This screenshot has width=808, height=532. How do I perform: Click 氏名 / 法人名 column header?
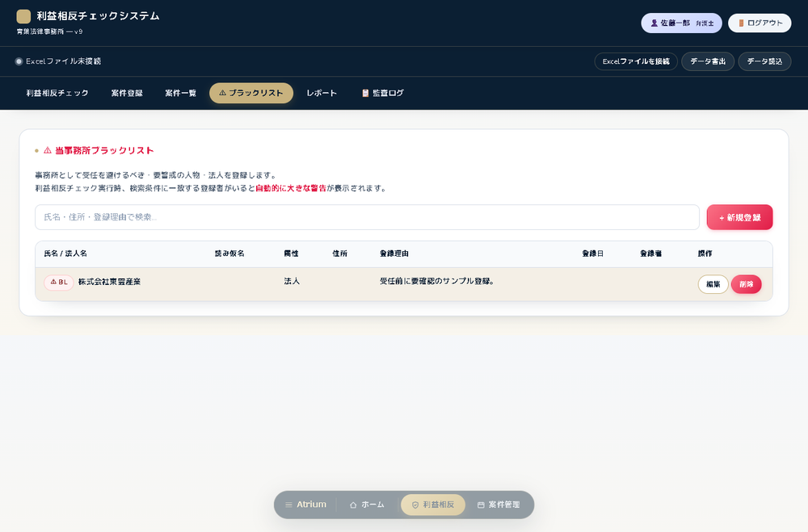click(65, 253)
